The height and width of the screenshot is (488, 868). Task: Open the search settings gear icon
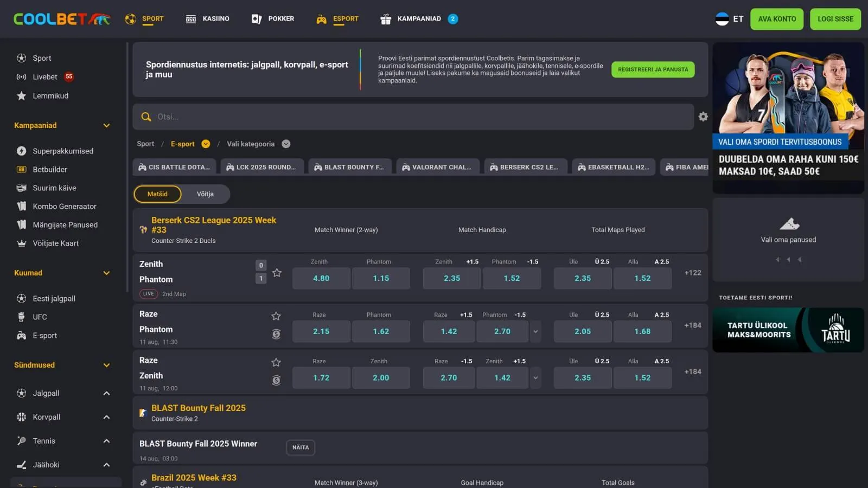coord(703,117)
